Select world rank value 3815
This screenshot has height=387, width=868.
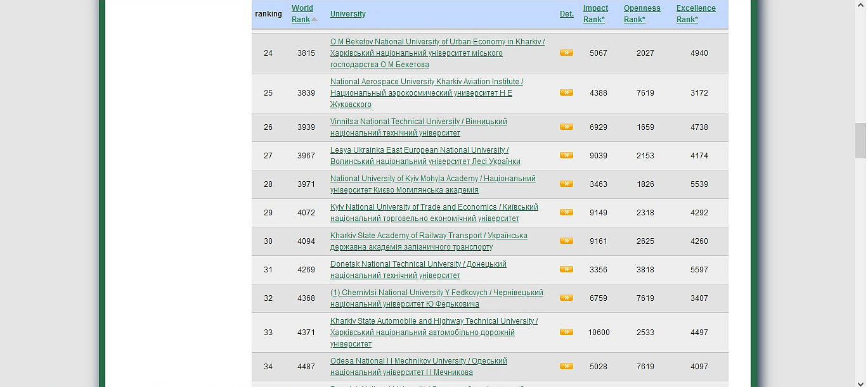(306, 53)
